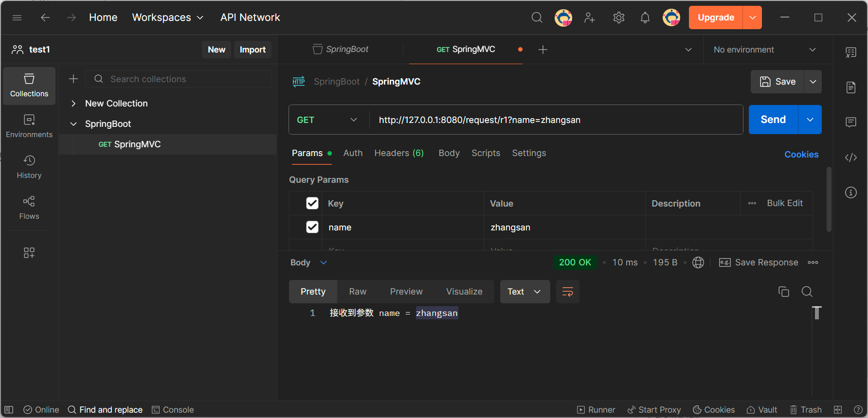Viewport: 868px width, 418px height.
Task: Toggle the two-pane layout icon
Action: pyautogui.click(x=838, y=410)
